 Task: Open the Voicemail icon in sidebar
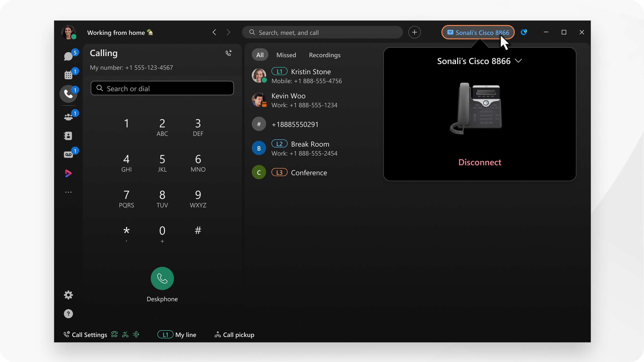click(68, 155)
